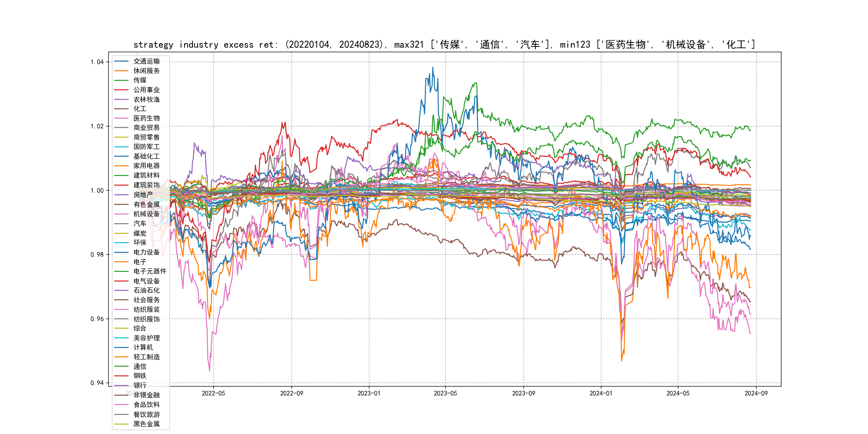This screenshot has height=434, width=868.
Task: Click the 0.96 y-axis tick label
Action: 97,319
